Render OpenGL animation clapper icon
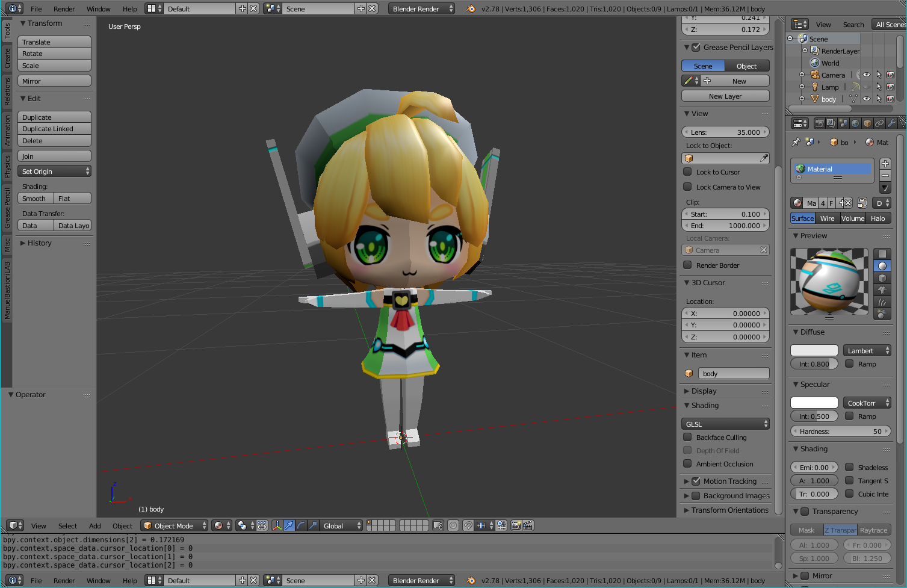 528,525
